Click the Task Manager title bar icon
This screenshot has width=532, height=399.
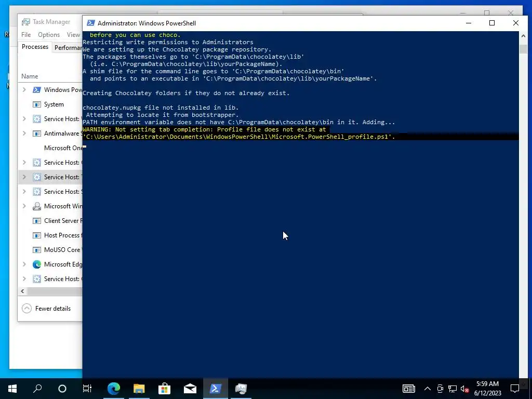(26, 22)
